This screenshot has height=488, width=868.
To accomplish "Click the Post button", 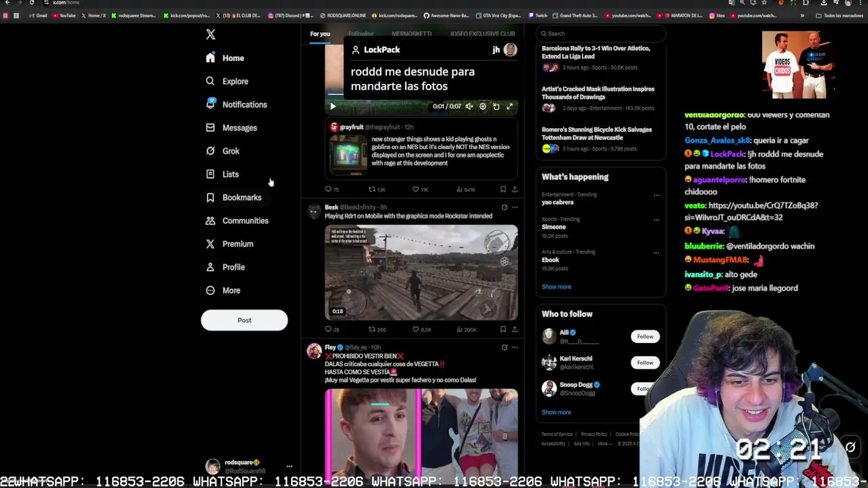I will [244, 320].
